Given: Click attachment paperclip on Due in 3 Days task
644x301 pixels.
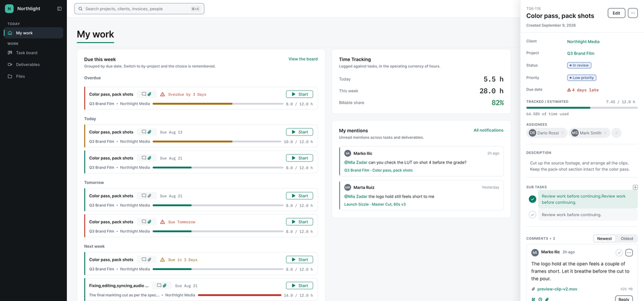Looking at the screenshot, I should [x=150, y=260].
